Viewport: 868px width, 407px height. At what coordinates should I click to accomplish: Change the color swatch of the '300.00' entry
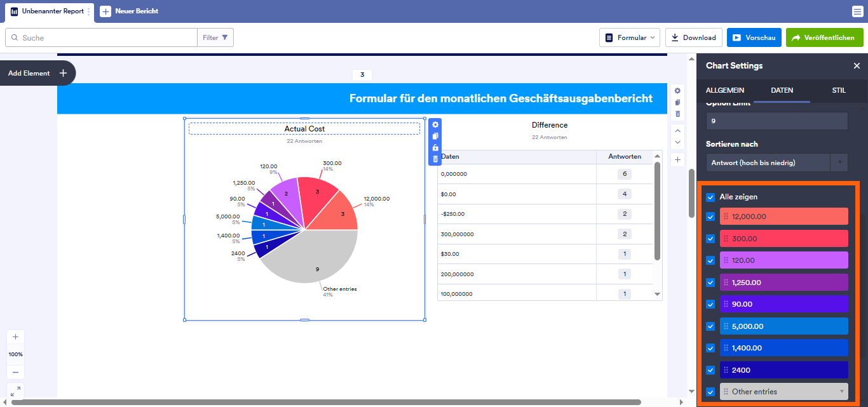pos(784,238)
